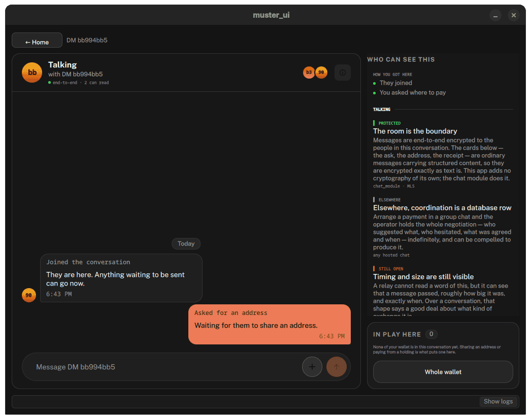The width and height of the screenshot is (531, 420).
Task: Minimize the muster_ui window
Action: 495,15
